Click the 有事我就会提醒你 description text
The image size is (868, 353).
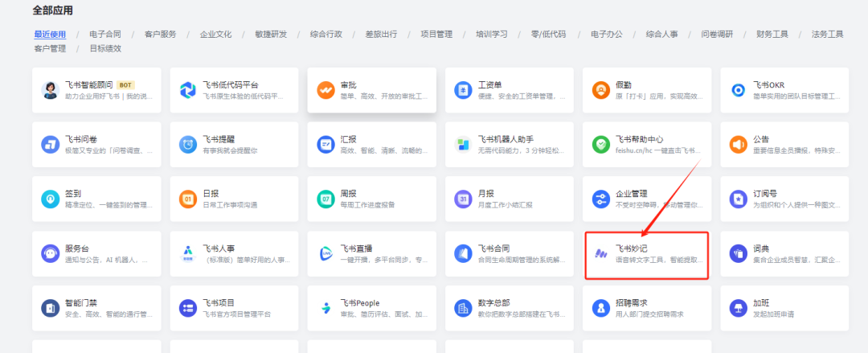(230, 150)
